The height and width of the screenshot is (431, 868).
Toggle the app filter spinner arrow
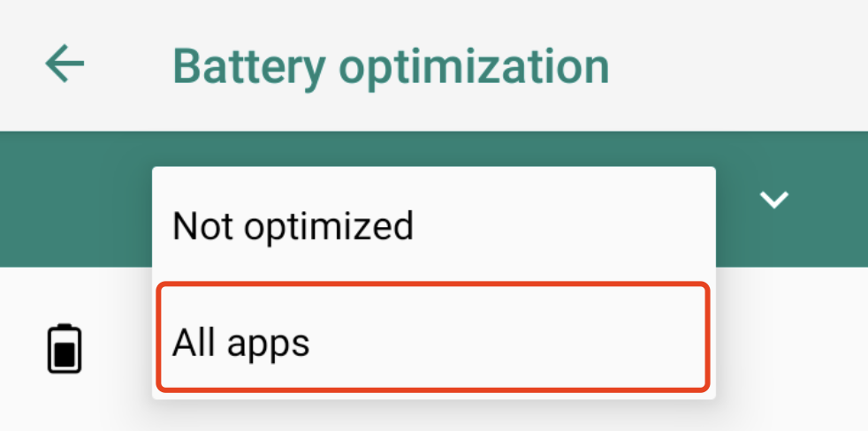[774, 200]
